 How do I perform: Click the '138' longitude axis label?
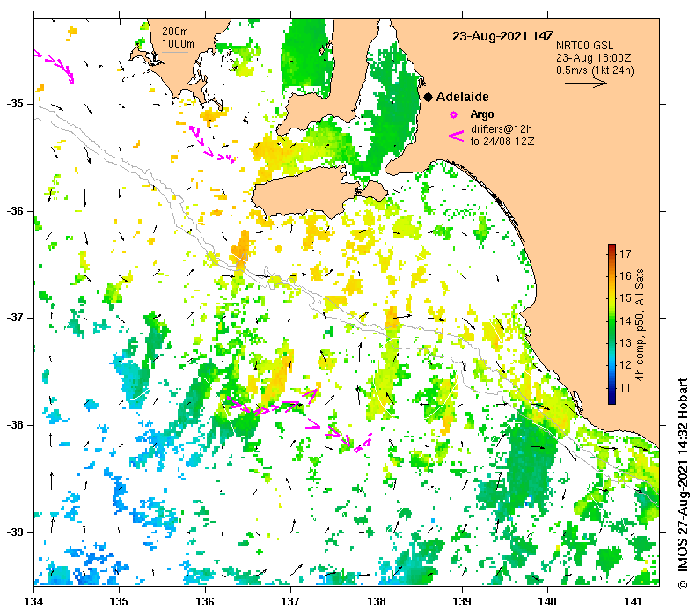pyautogui.click(x=377, y=602)
